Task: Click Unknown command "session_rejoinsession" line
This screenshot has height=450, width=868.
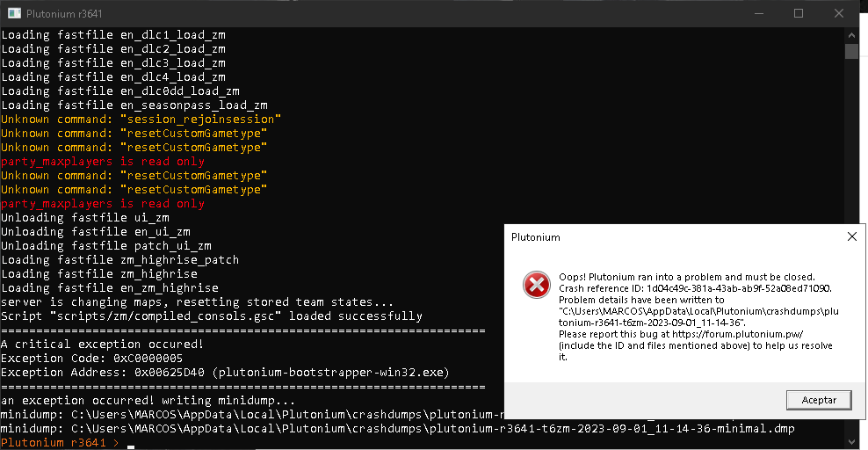Action: tap(141, 120)
